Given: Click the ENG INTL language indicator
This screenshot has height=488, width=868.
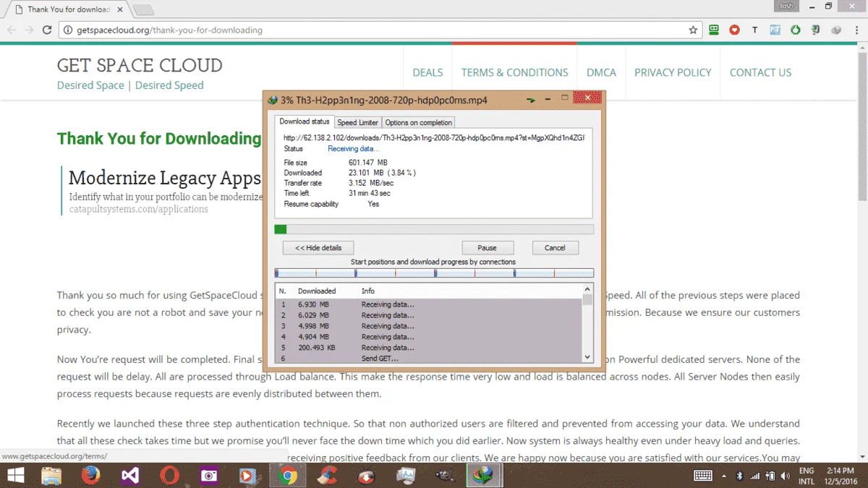Looking at the screenshot, I should (x=807, y=476).
